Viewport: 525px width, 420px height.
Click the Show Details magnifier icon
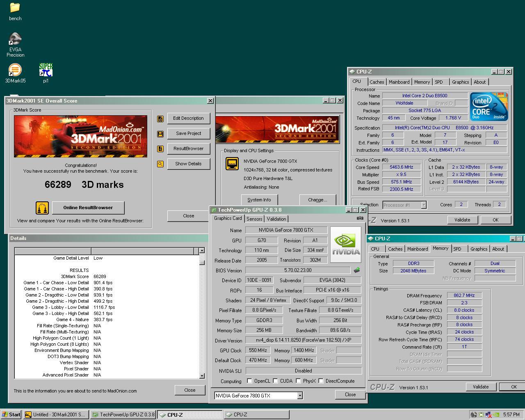pyautogui.click(x=160, y=164)
